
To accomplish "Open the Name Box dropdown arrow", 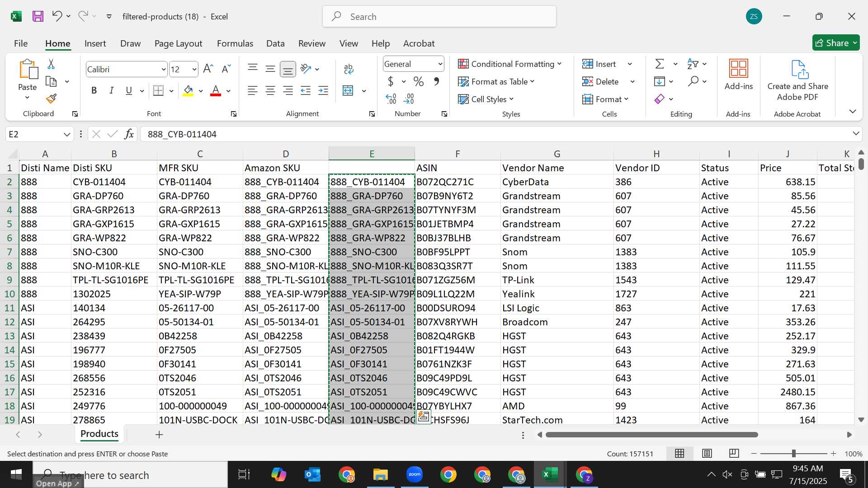I will coord(67,134).
